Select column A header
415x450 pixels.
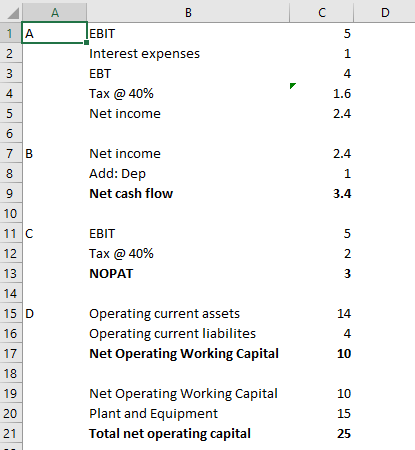point(55,13)
